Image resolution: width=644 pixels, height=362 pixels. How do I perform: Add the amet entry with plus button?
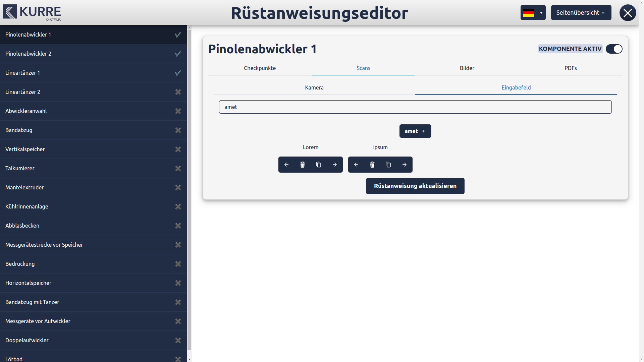415,131
